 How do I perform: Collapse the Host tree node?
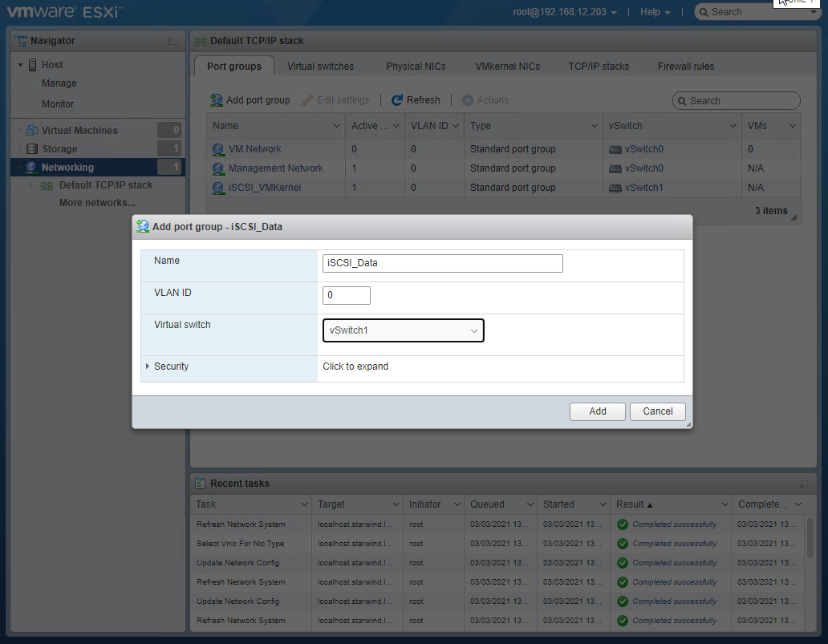20,65
